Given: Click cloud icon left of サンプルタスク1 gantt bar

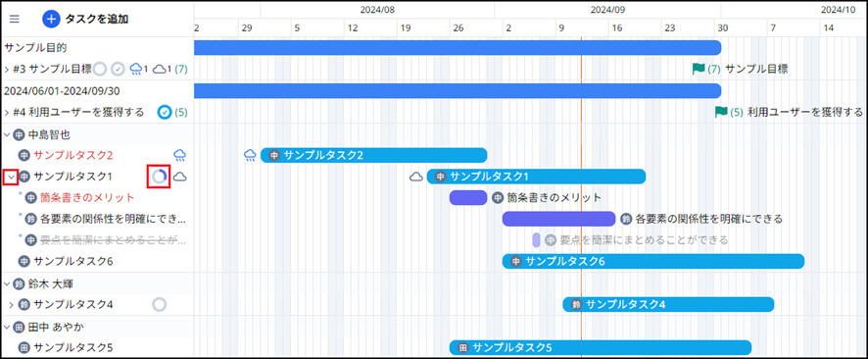Looking at the screenshot, I should pyautogui.click(x=416, y=177).
